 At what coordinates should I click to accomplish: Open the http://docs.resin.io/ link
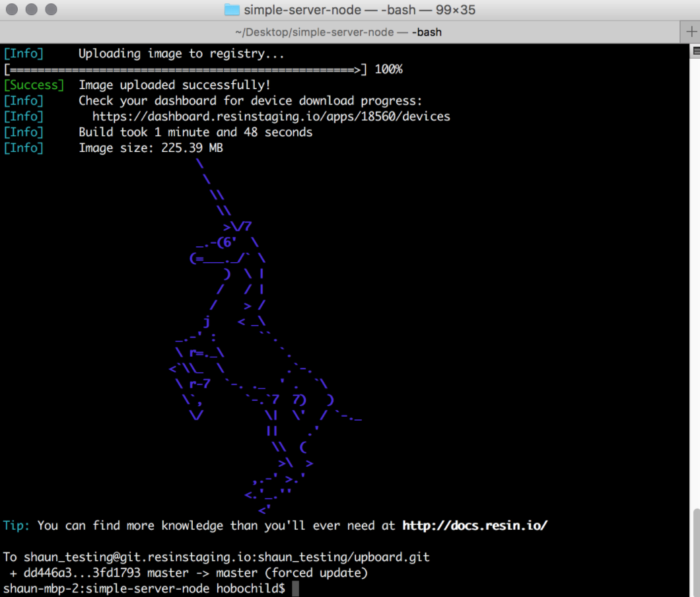[475, 526]
